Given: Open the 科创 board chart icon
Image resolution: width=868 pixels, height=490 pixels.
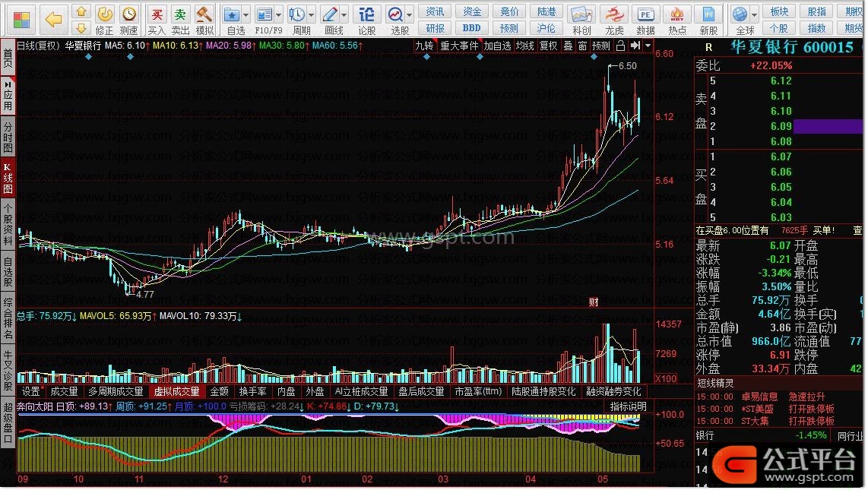Looking at the screenshot, I should (581, 20).
